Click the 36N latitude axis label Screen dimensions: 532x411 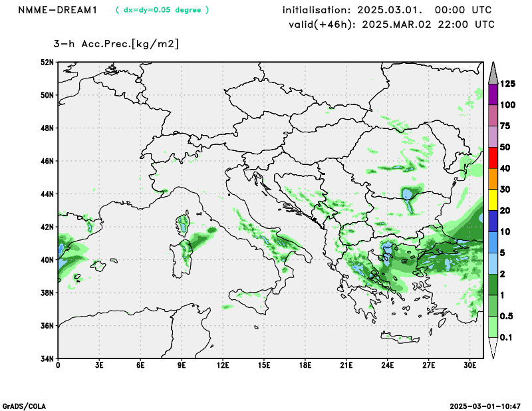pos(47,325)
